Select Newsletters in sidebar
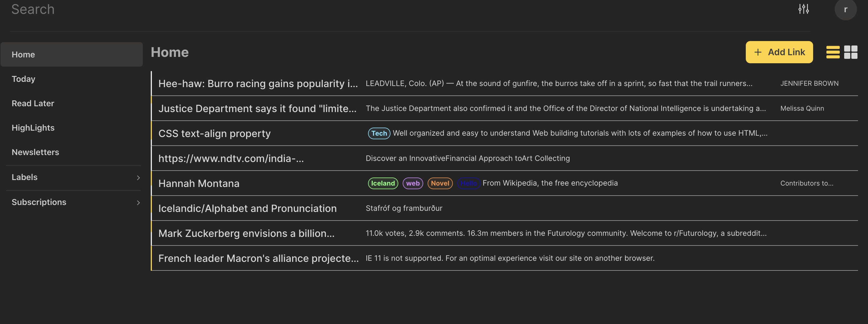 pyautogui.click(x=35, y=152)
